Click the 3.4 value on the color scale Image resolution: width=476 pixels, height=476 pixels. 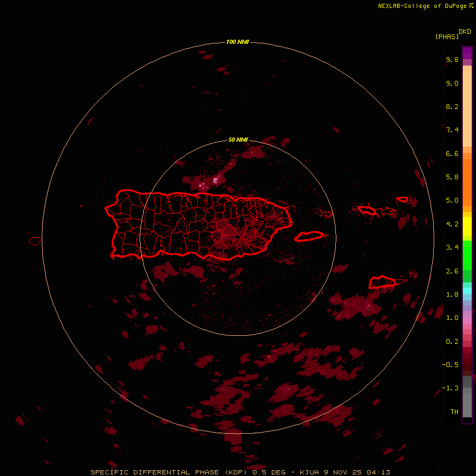452,248
